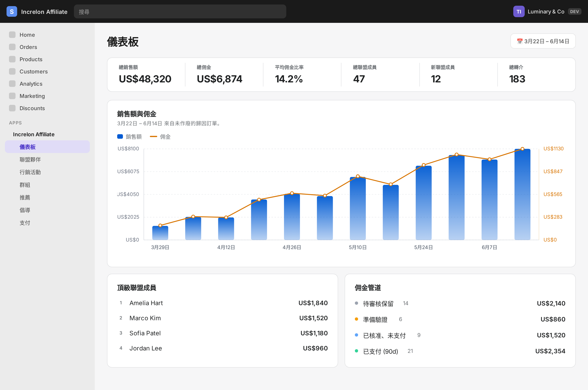Open the Analytics section

pos(47,84)
